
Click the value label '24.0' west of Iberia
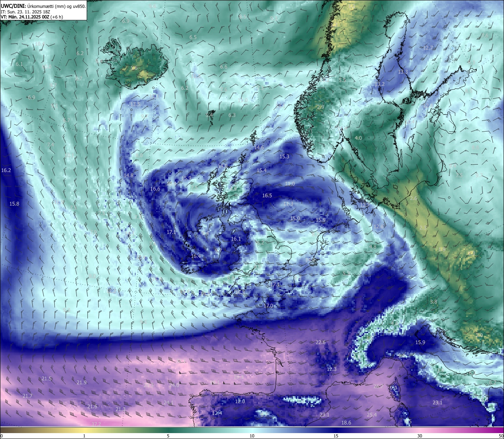click(174, 385)
